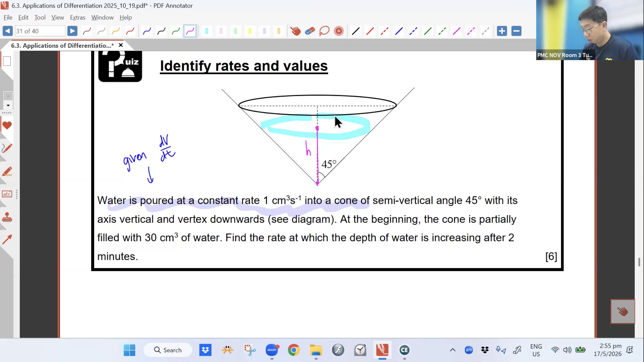Select the red dashed line tool
The height and width of the screenshot is (362, 644).
[x=384, y=31]
